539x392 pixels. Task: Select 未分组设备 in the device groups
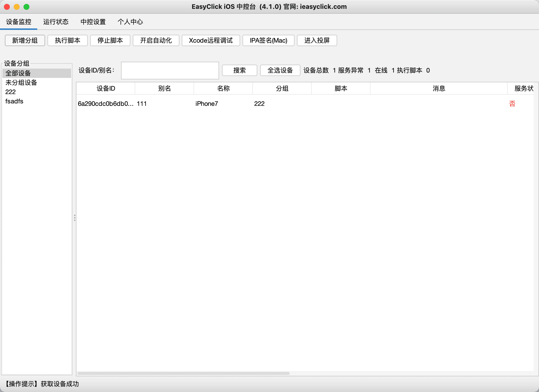tap(21, 83)
